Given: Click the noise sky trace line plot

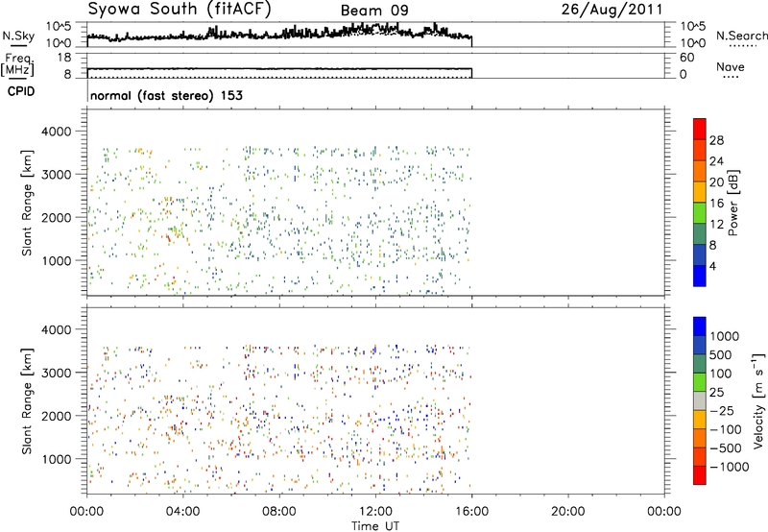Looking at the screenshot, I should [x=279, y=35].
